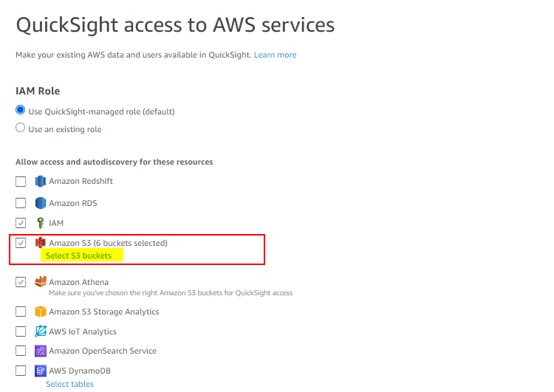554x392 pixels.
Task: Click the AWS IoT Analytics icon
Action: click(x=41, y=331)
